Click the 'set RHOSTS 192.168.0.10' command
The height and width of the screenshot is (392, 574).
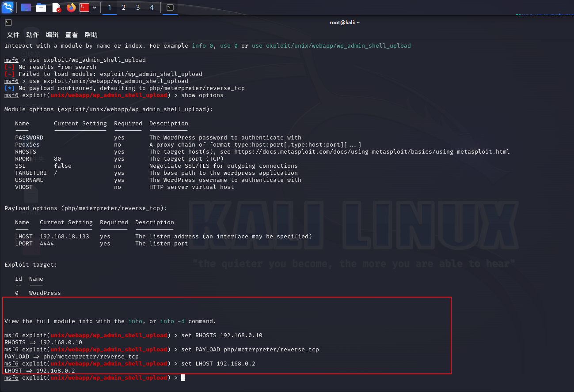pyautogui.click(x=222, y=335)
